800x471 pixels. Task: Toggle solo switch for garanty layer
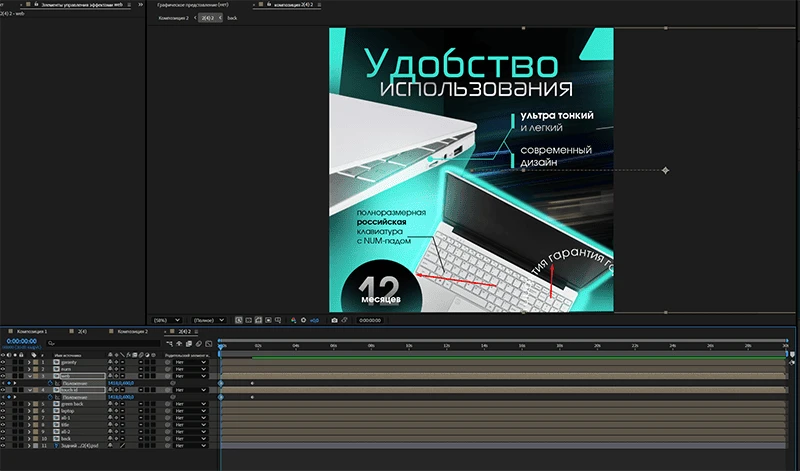tap(15, 362)
